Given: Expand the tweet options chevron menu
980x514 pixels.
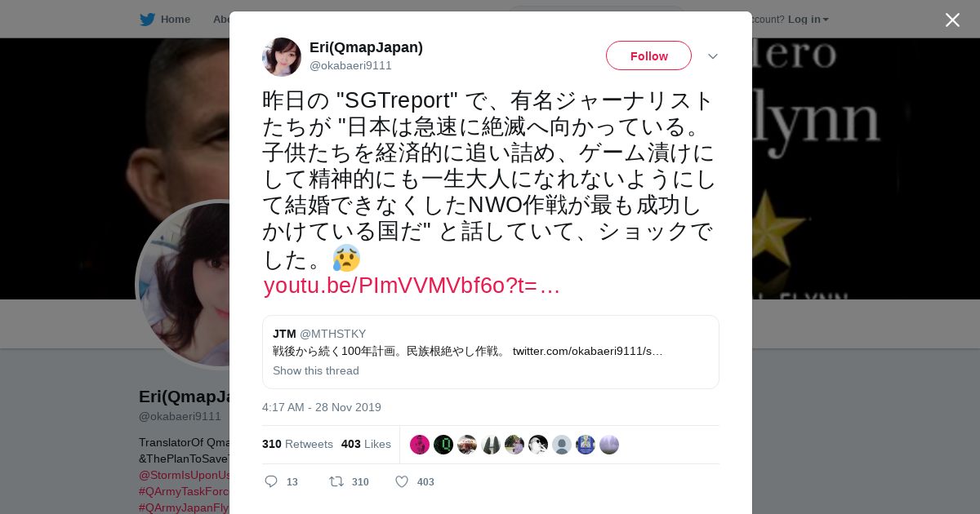Looking at the screenshot, I should pyautogui.click(x=712, y=56).
